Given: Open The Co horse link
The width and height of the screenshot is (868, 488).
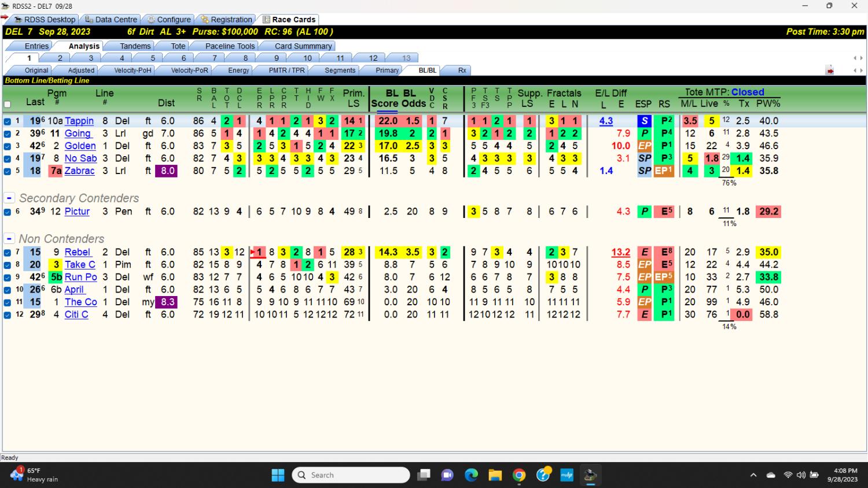Looking at the screenshot, I should pyautogui.click(x=80, y=302).
